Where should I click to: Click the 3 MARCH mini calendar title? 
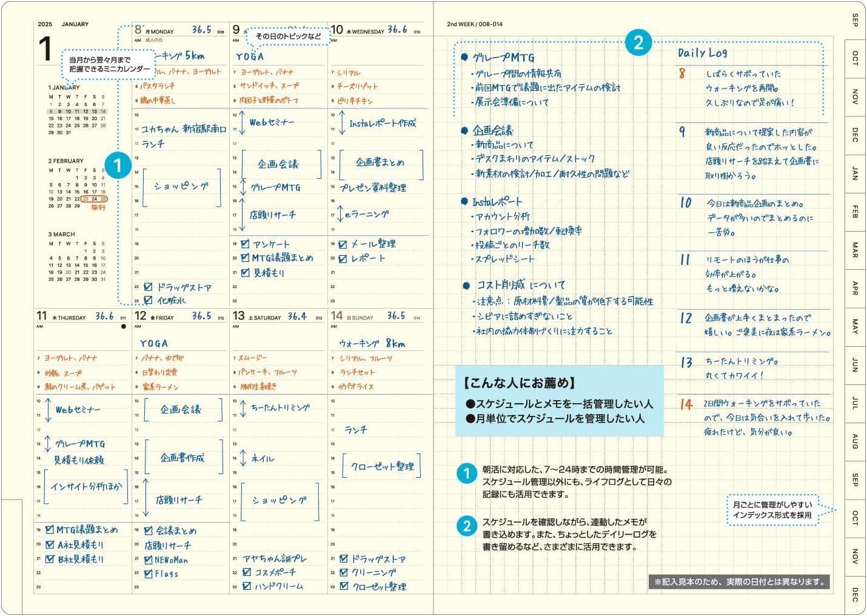click(62, 234)
